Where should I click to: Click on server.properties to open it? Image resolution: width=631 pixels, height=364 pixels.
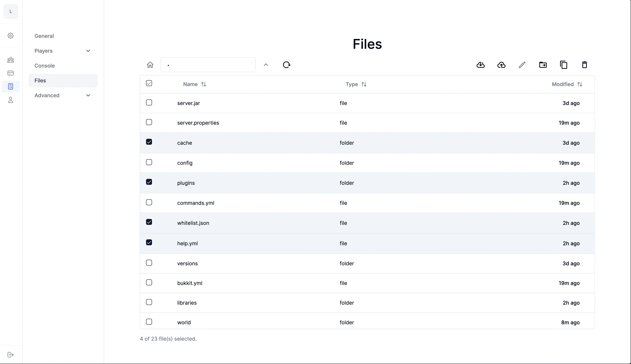coord(198,123)
